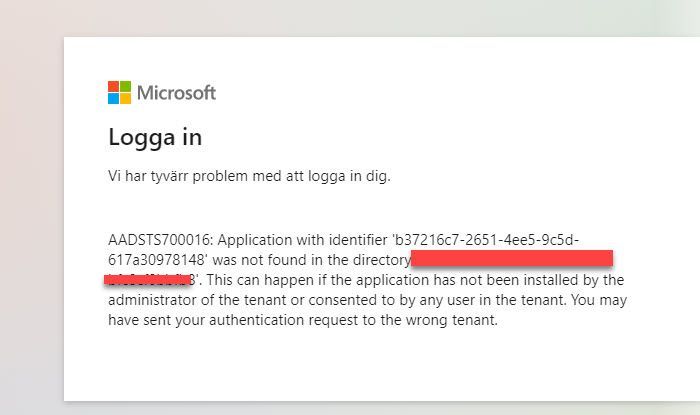Image resolution: width=700 pixels, height=415 pixels.
Task: Click the red square of Microsoft logo
Action: (113, 87)
